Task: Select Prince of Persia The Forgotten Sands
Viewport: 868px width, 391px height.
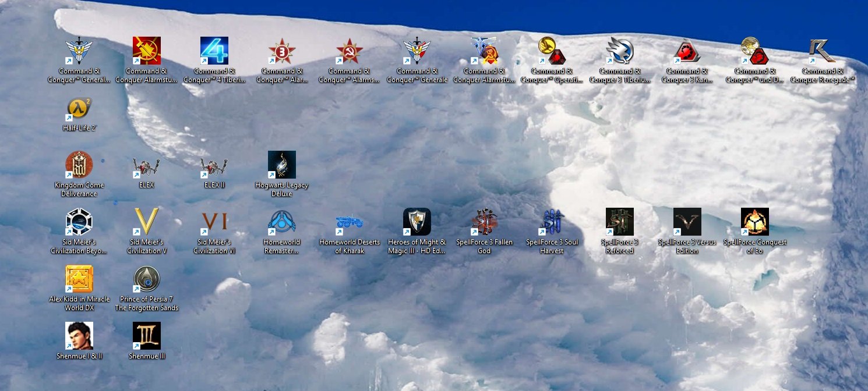Action: click(x=147, y=279)
